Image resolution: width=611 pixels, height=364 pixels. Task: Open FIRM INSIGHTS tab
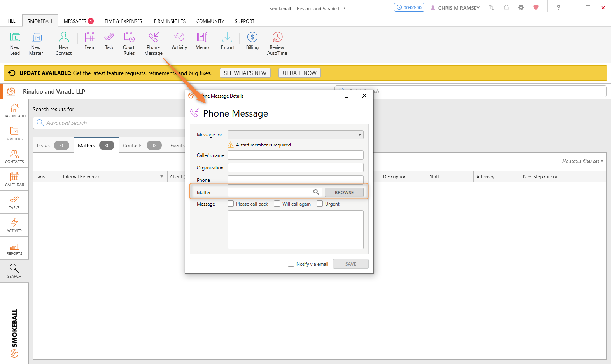170,21
